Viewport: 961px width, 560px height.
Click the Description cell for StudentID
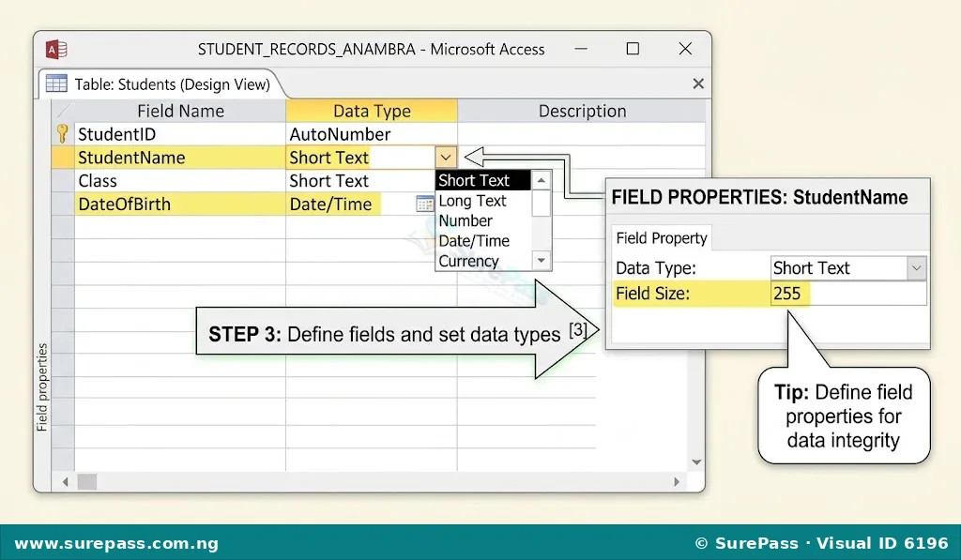(581, 134)
